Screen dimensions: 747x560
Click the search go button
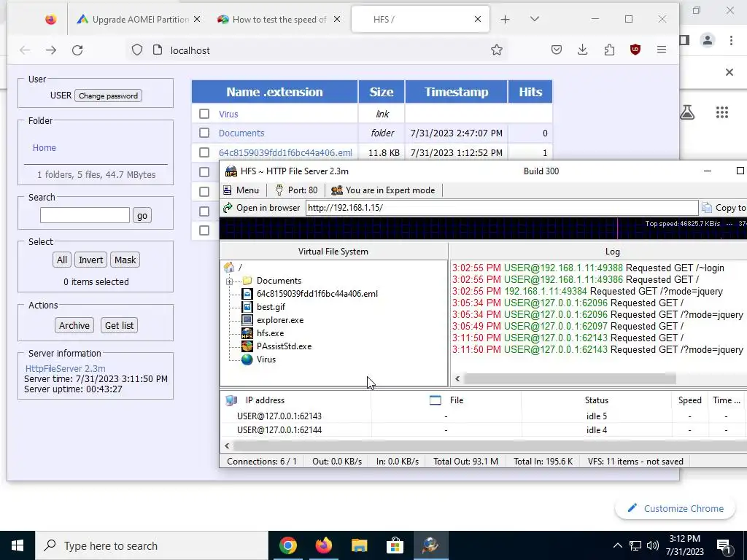click(x=142, y=215)
